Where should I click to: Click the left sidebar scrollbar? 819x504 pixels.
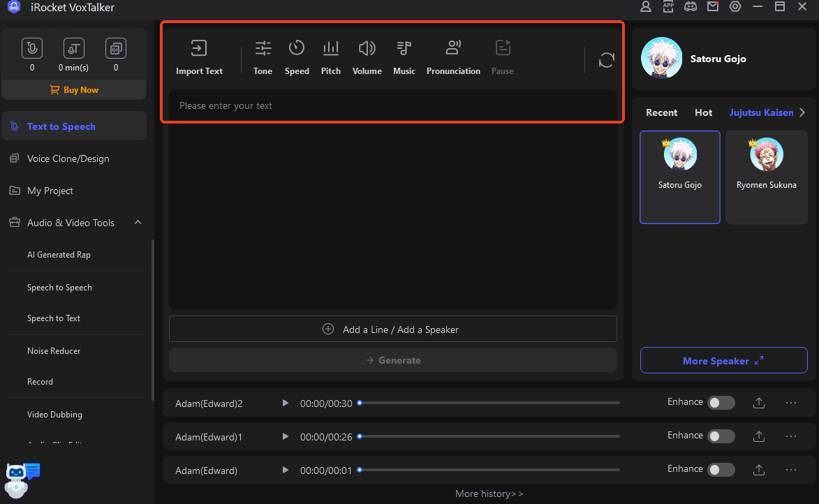pyautogui.click(x=152, y=320)
